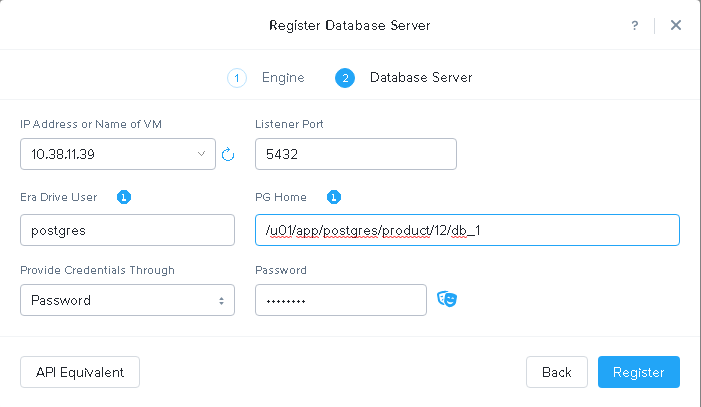The width and height of the screenshot is (701, 407).
Task: Focus the Password input field
Action: (341, 300)
